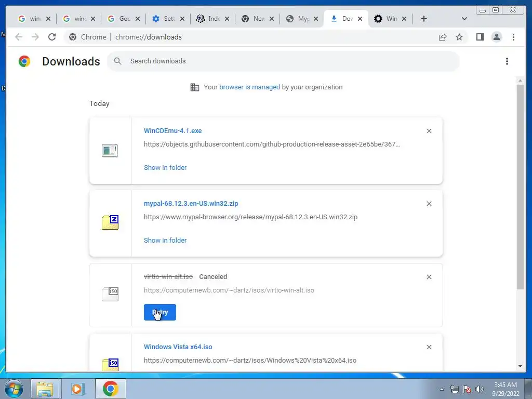Viewport: 532px width, 399px height.
Task: Click the virtio-win-alt iso file icon
Action: coord(110,294)
